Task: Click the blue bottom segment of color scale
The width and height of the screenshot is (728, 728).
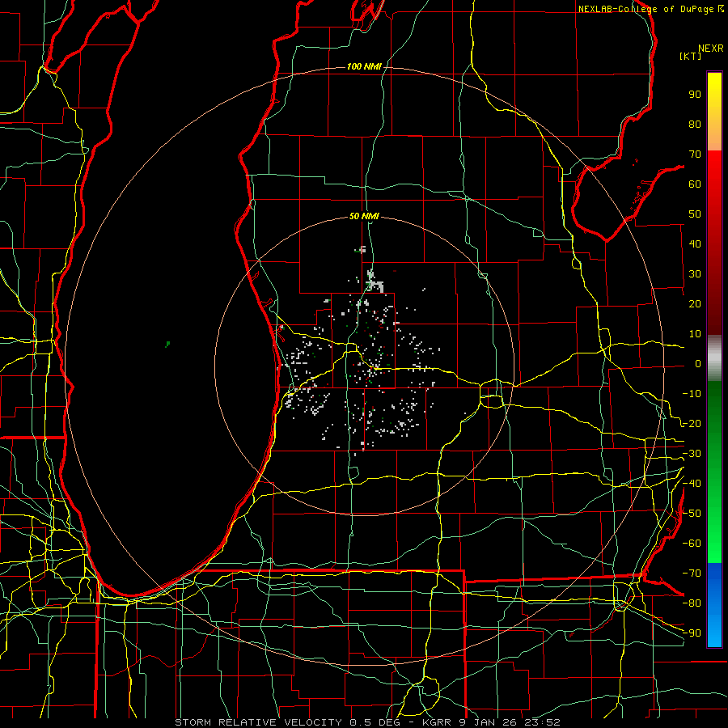Action: (714, 605)
